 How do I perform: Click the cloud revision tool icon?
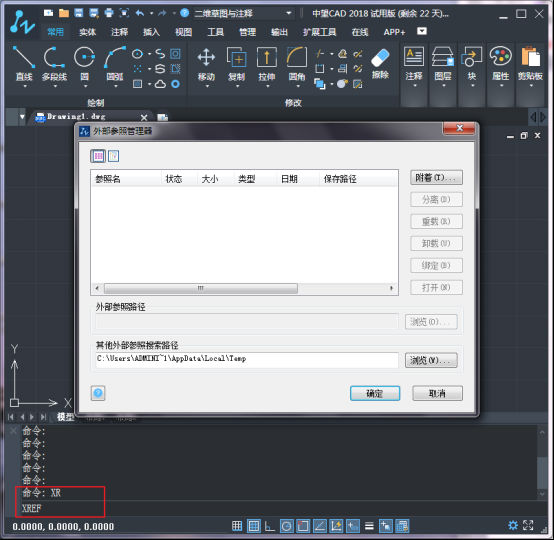click(160, 84)
